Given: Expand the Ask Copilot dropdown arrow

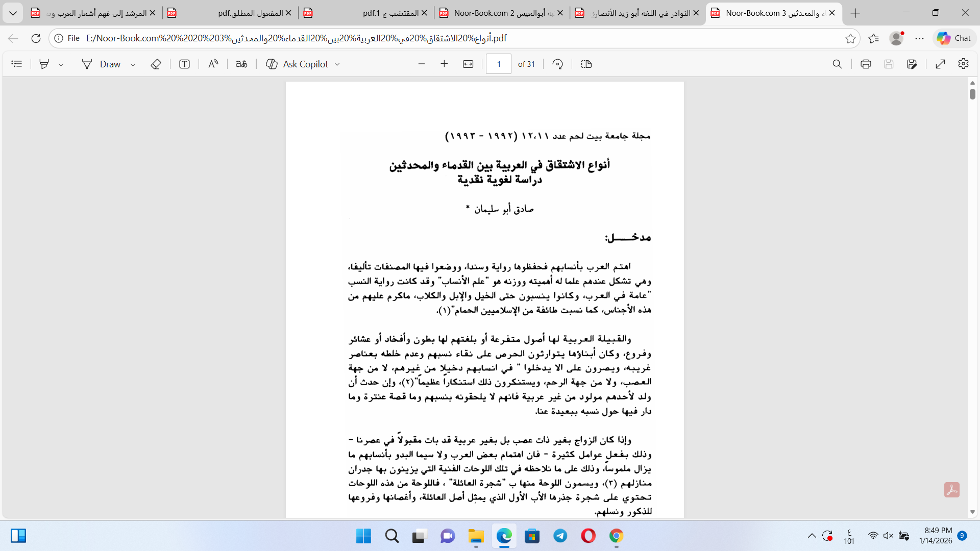Looking at the screenshot, I should pos(337,65).
